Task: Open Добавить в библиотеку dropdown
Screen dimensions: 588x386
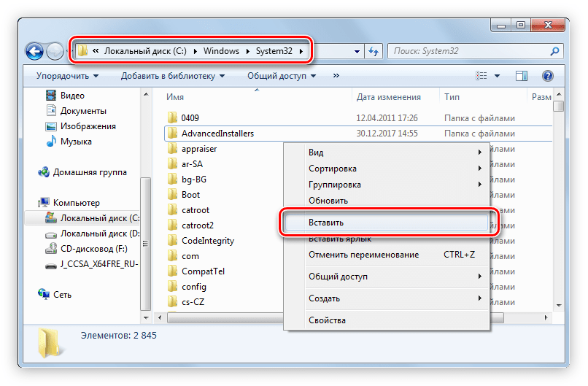Action: pyautogui.click(x=173, y=76)
